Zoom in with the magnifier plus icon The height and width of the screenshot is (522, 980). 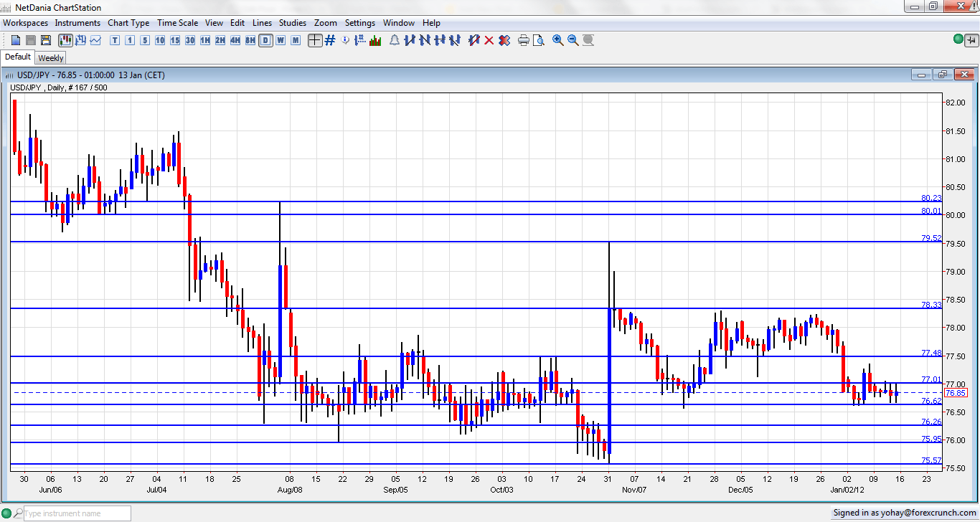click(x=558, y=40)
